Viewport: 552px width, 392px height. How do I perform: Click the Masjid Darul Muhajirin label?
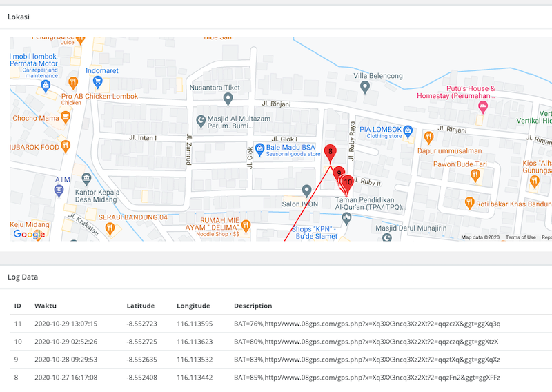coord(411,228)
